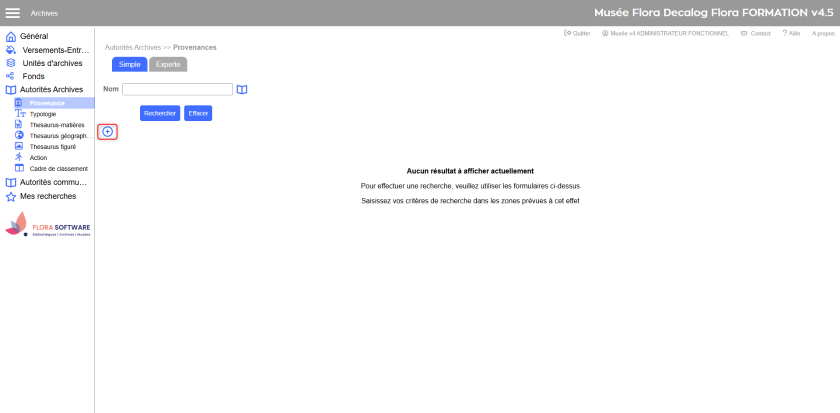The height and width of the screenshot is (413, 840).
Task: Open Cadre de classement item
Action: (58, 169)
